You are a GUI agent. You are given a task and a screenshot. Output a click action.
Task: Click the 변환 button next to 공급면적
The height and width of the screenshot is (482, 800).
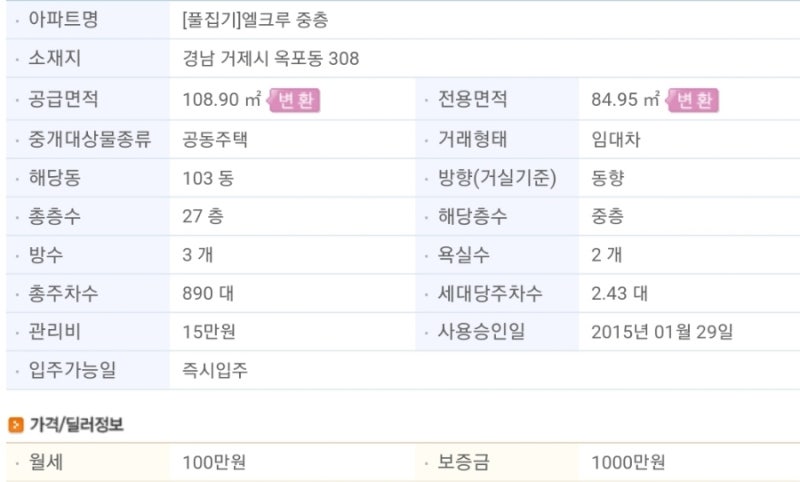(294, 100)
